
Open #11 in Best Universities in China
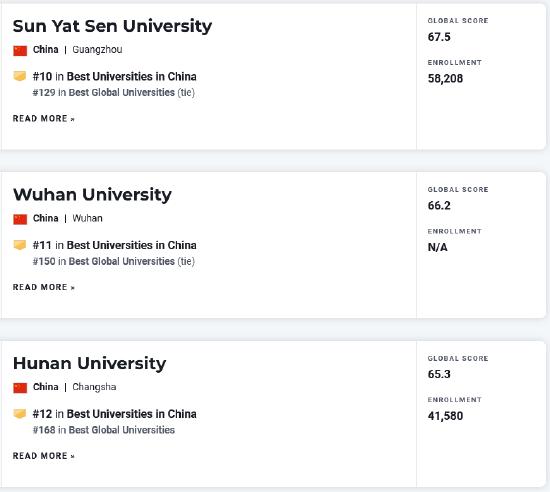(x=114, y=245)
